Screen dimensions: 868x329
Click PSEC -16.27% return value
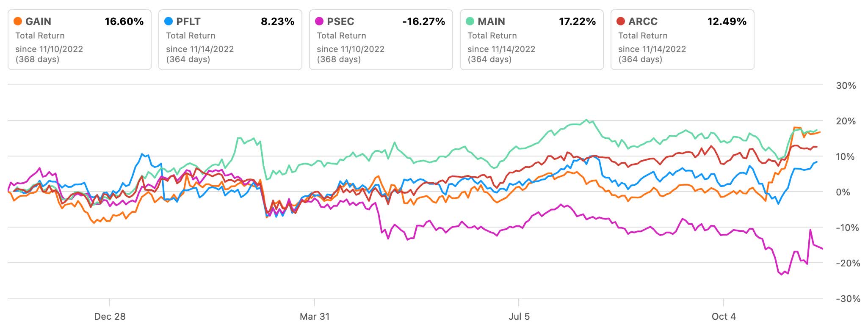(x=423, y=21)
